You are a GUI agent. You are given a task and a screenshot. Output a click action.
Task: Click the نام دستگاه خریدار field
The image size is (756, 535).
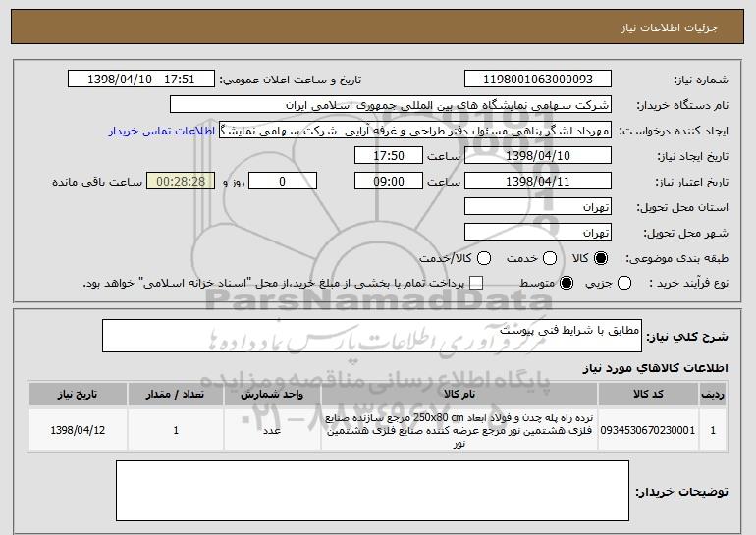(391, 105)
